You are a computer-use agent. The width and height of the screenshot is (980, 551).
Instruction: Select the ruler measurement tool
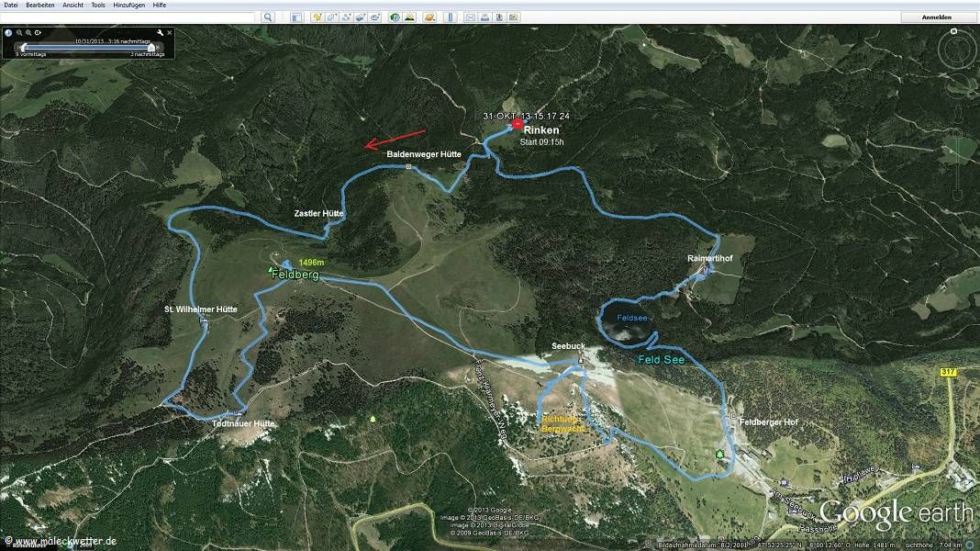[x=449, y=17]
